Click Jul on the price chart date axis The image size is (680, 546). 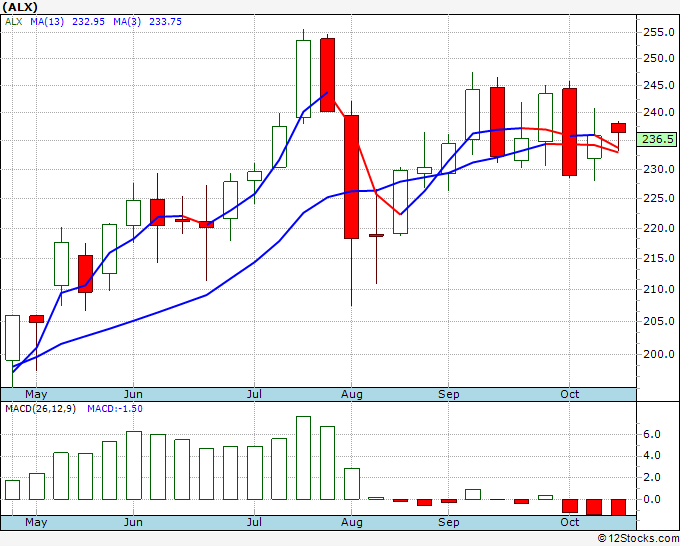click(x=254, y=394)
